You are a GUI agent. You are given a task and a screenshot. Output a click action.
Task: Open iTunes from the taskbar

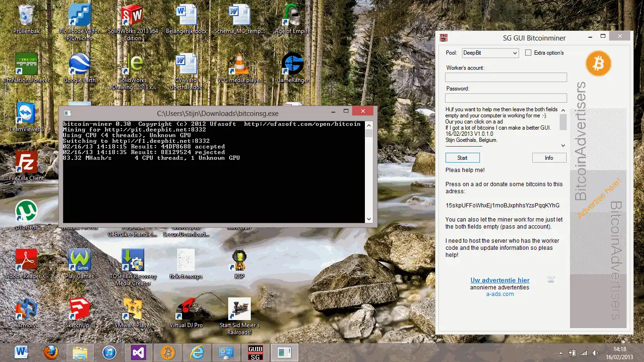click(109, 352)
